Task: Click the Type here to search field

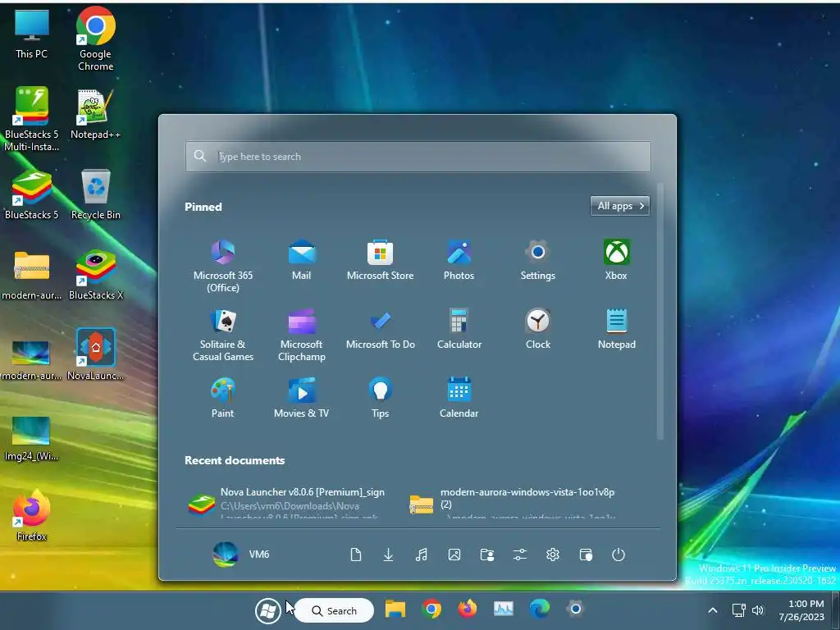Action: (418, 157)
